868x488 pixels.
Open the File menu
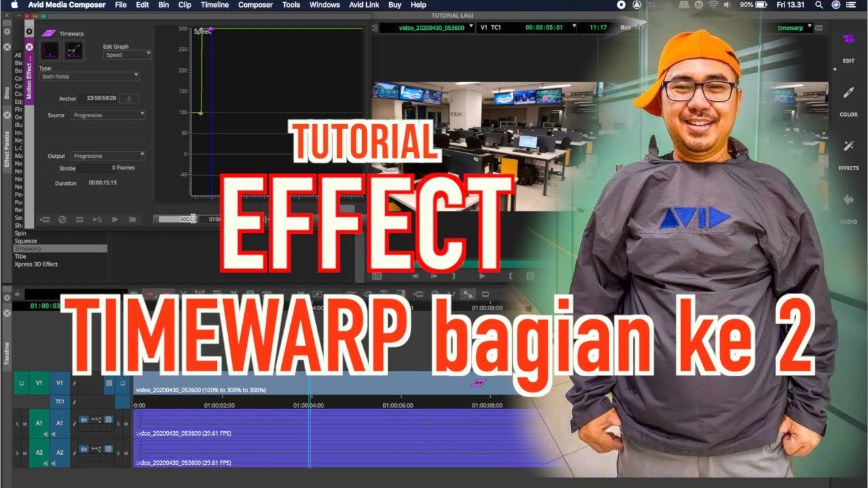coord(121,5)
